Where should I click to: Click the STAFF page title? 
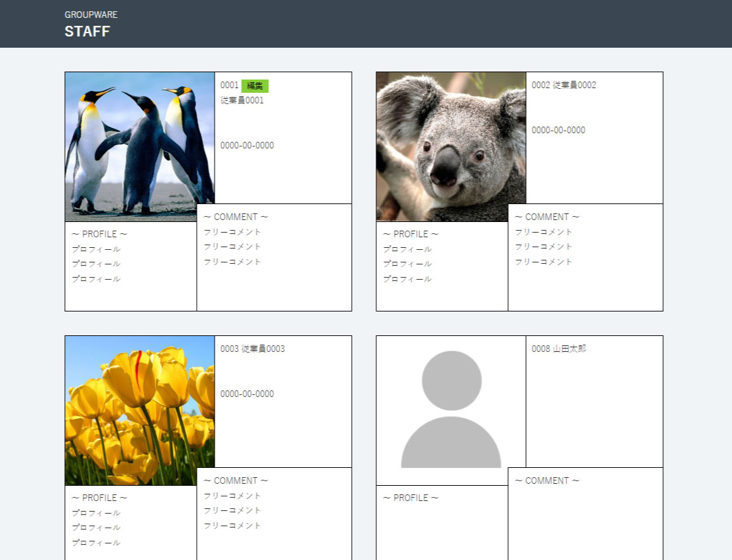[x=87, y=31]
